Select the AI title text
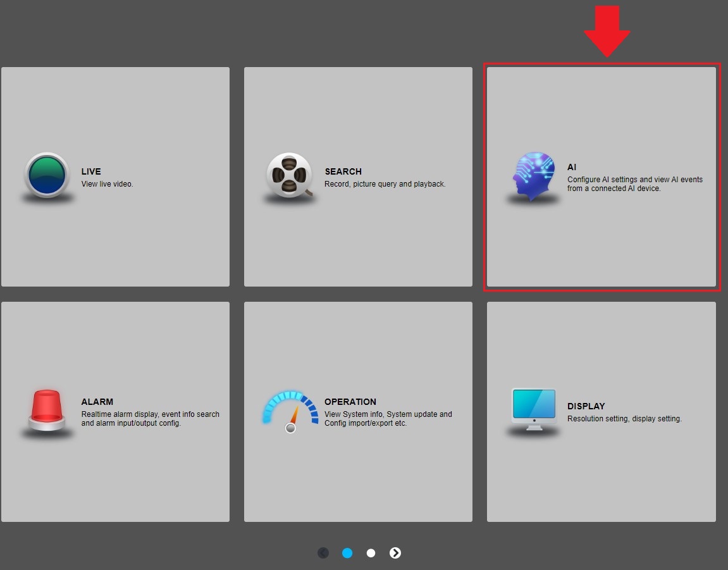 tap(572, 167)
